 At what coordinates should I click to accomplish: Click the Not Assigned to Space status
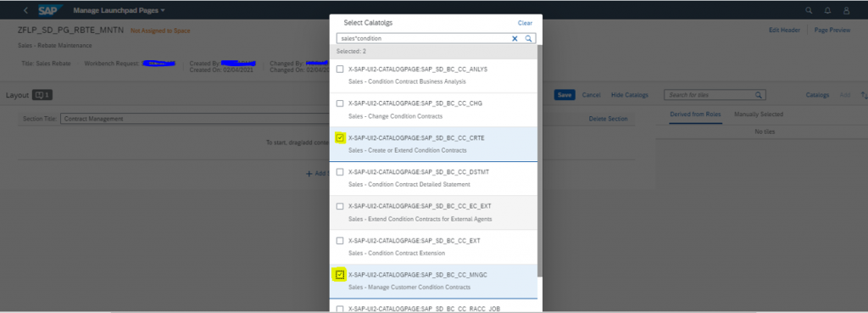(x=160, y=31)
